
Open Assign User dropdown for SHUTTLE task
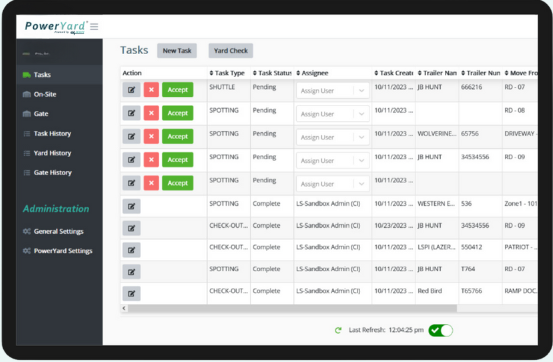(x=333, y=91)
